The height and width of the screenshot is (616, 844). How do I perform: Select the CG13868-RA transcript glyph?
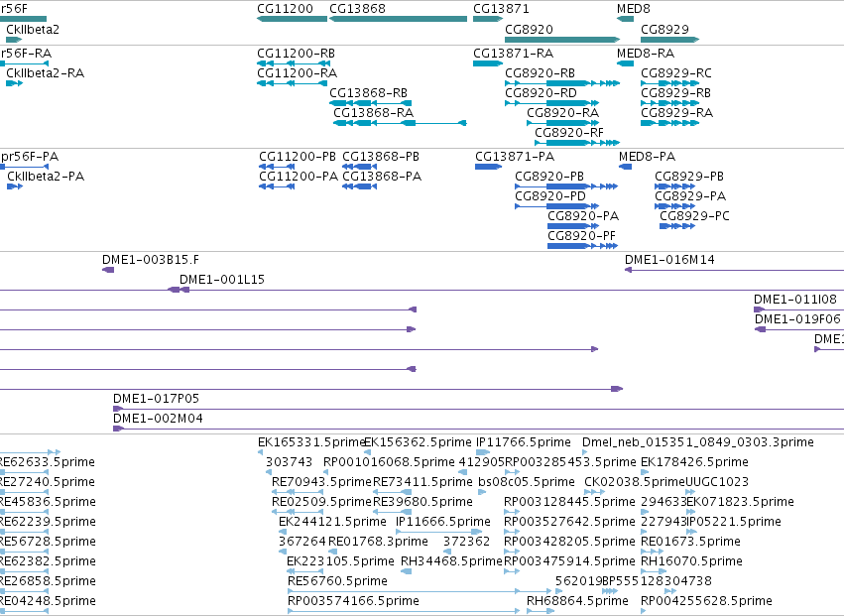pyautogui.click(x=400, y=123)
